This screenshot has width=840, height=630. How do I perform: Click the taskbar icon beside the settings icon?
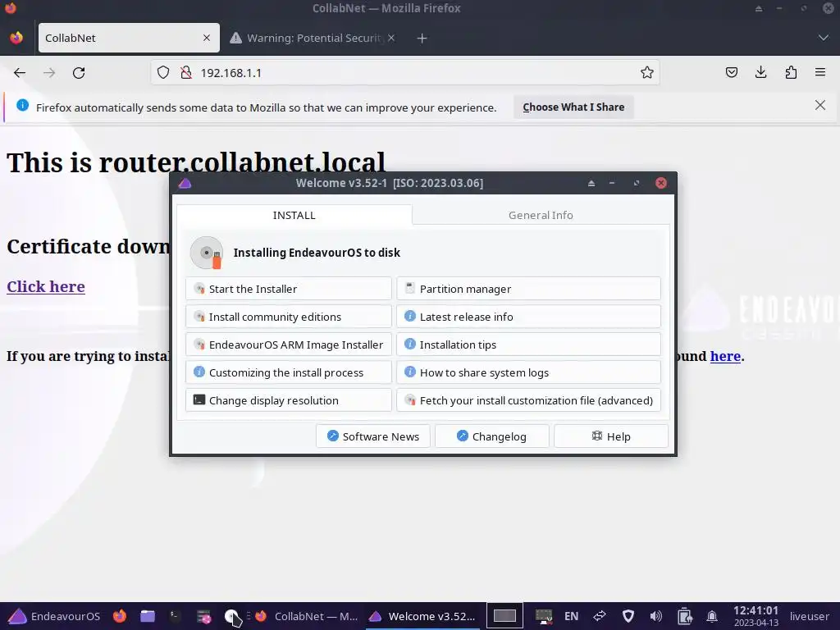[232, 617]
